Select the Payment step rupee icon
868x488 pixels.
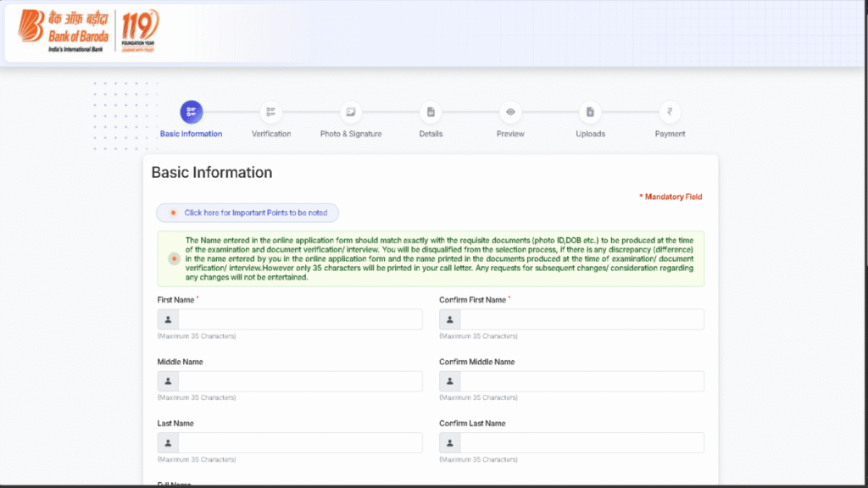[670, 112]
